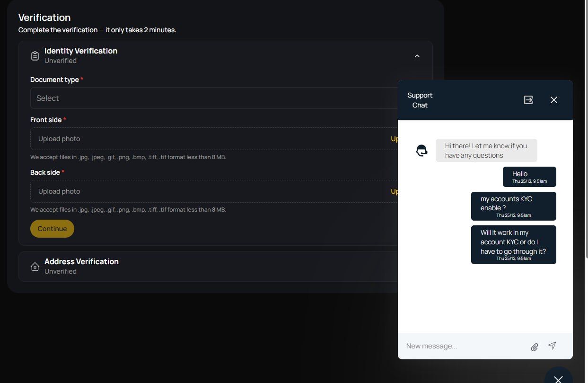
Task: Open the Document type Select dropdown
Action: click(213, 98)
